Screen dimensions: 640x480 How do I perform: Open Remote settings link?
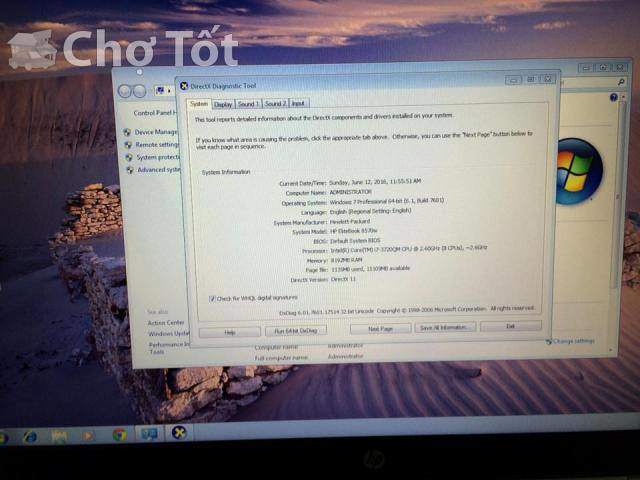click(157, 144)
